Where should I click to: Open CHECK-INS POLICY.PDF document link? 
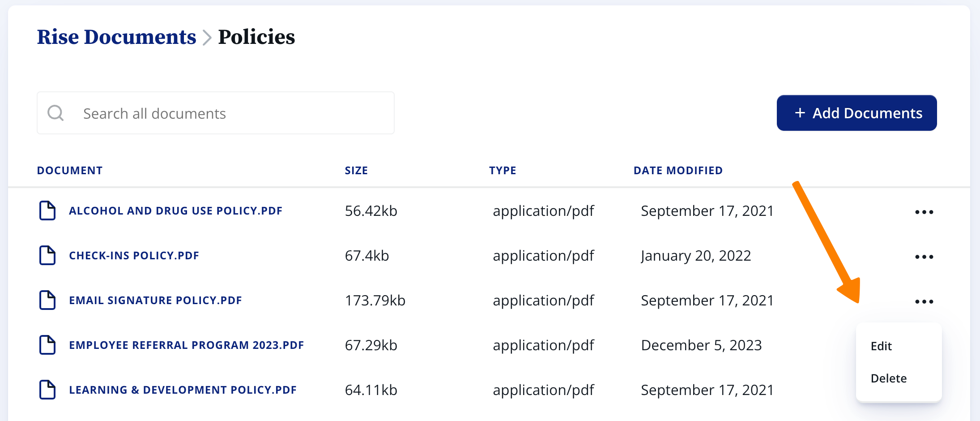click(x=134, y=256)
